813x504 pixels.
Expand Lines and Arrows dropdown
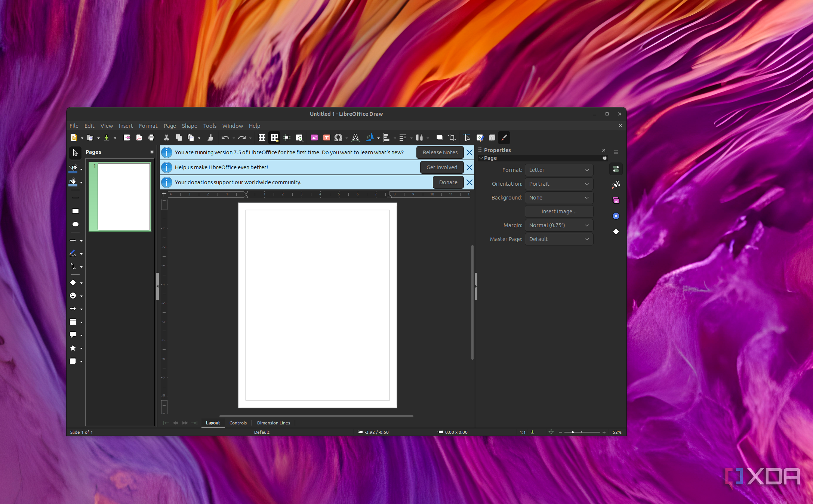point(81,241)
